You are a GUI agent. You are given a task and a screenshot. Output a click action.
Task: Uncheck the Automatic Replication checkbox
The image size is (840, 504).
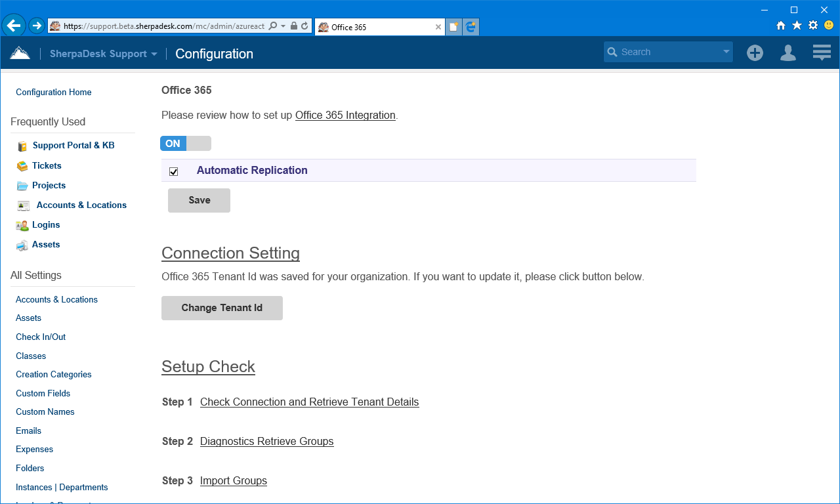coord(173,171)
